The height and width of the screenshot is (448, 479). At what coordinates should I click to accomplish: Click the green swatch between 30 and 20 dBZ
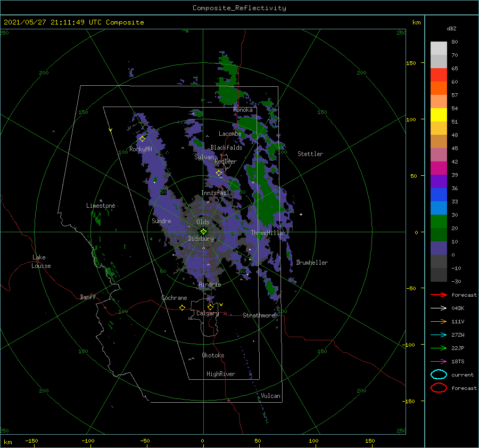tap(439, 222)
